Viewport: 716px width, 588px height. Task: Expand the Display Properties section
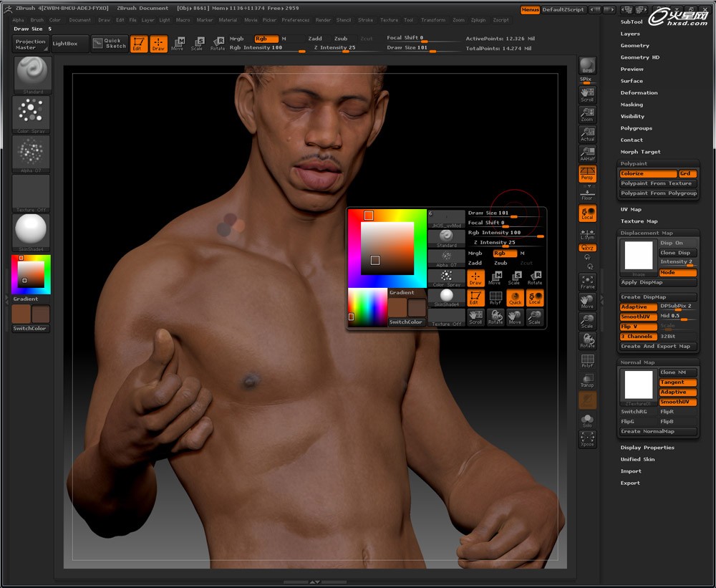click(647, 448)
